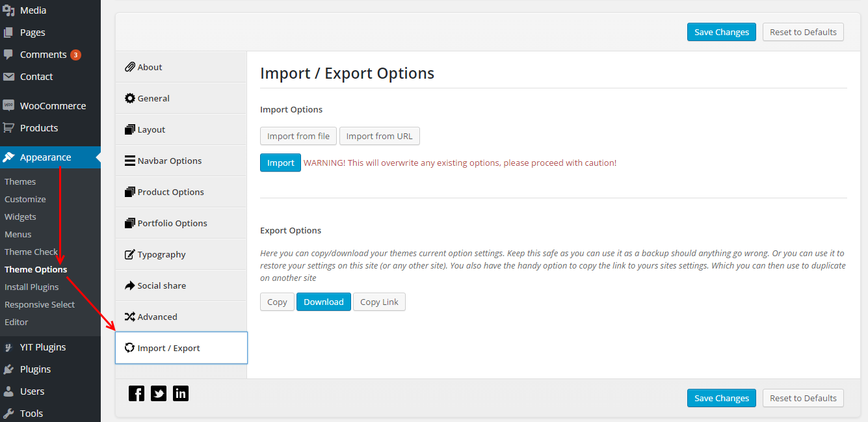Click the Tools wrench icon
Screen dimensions: 868x422
point(8,414)
